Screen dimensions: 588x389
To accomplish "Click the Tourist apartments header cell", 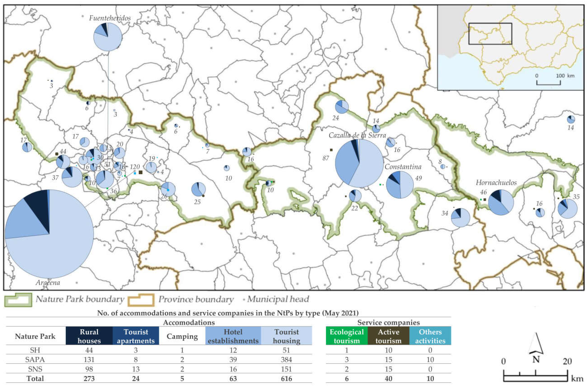I will 136,336.
